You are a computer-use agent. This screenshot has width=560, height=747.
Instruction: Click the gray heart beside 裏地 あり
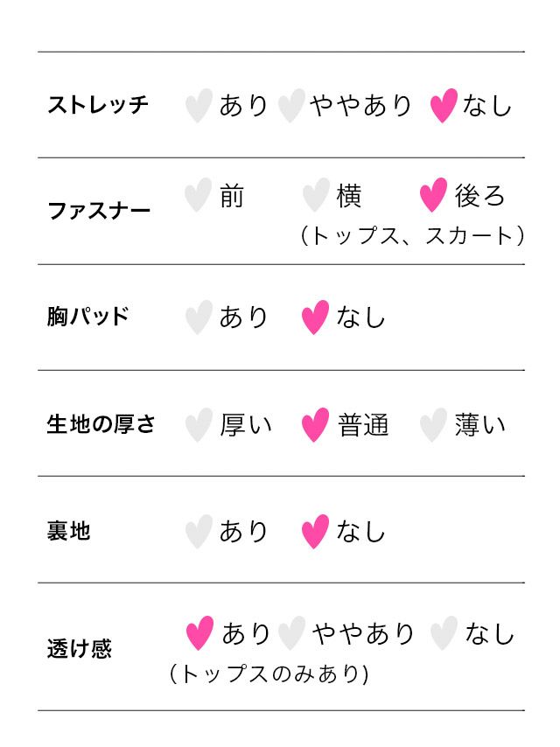pyautogui.click(x=199, y=532)
